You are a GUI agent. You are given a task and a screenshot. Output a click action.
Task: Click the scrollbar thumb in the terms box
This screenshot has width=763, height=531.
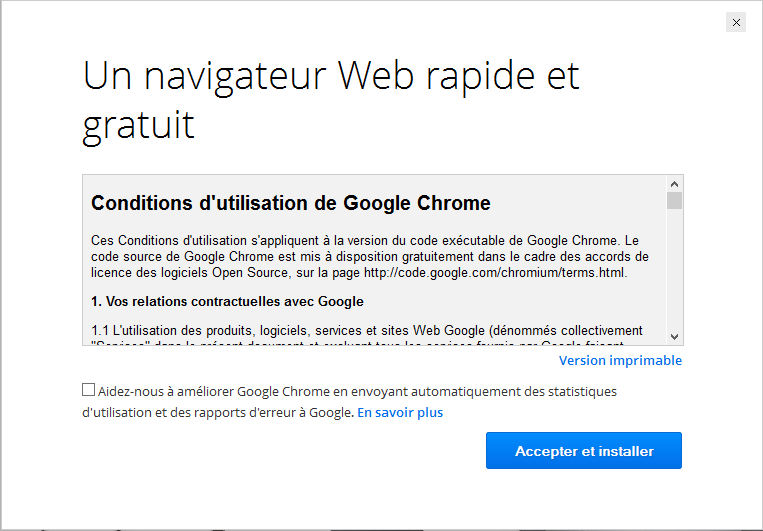pos(675,200)
